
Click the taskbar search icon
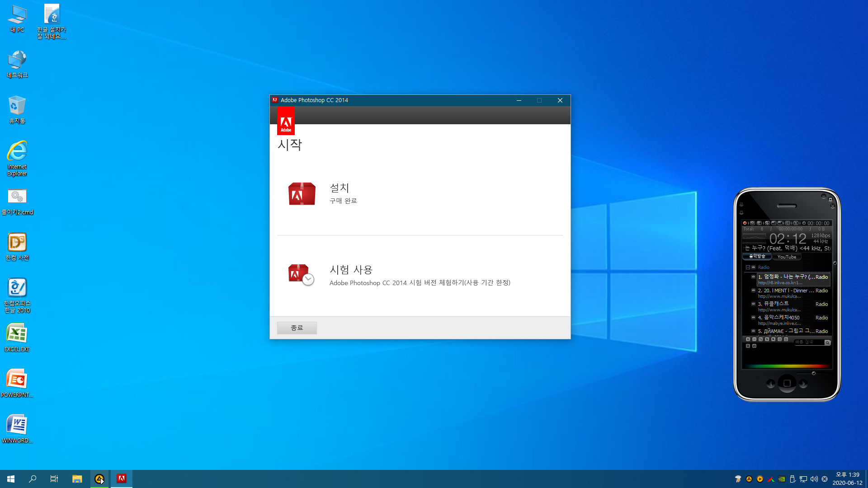pos(33,479)
